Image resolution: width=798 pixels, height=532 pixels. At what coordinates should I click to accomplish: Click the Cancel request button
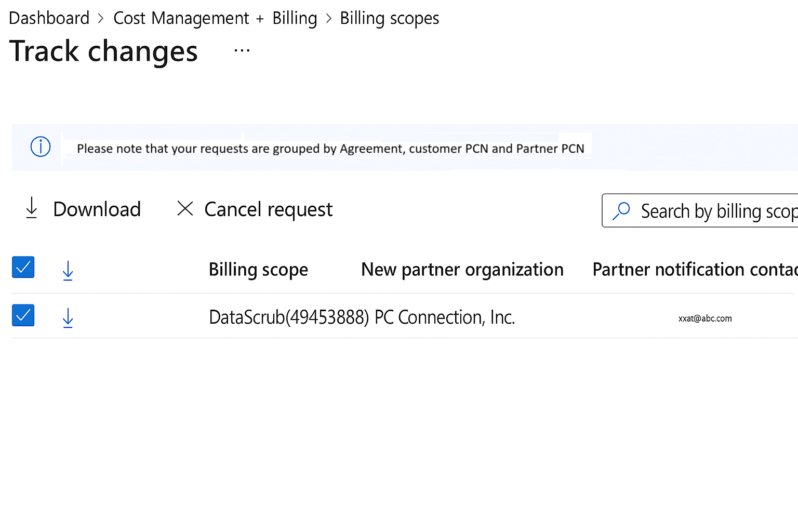[x=255, y=209]
